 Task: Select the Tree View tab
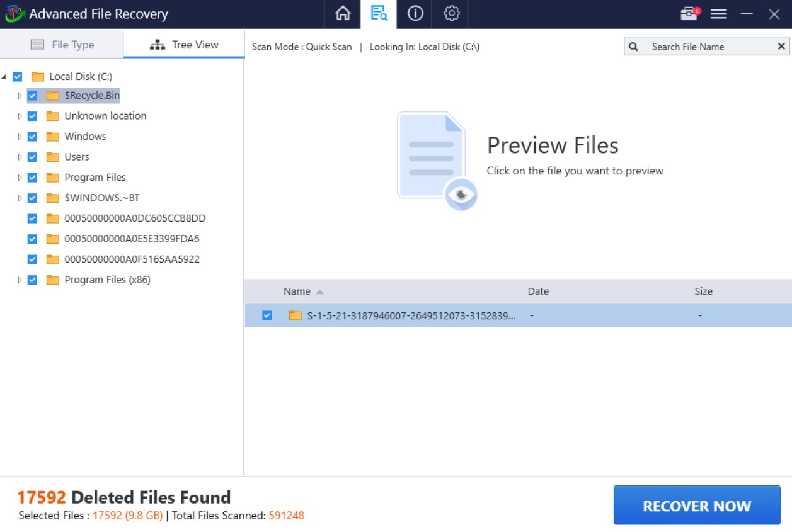[x=184, y=45]
